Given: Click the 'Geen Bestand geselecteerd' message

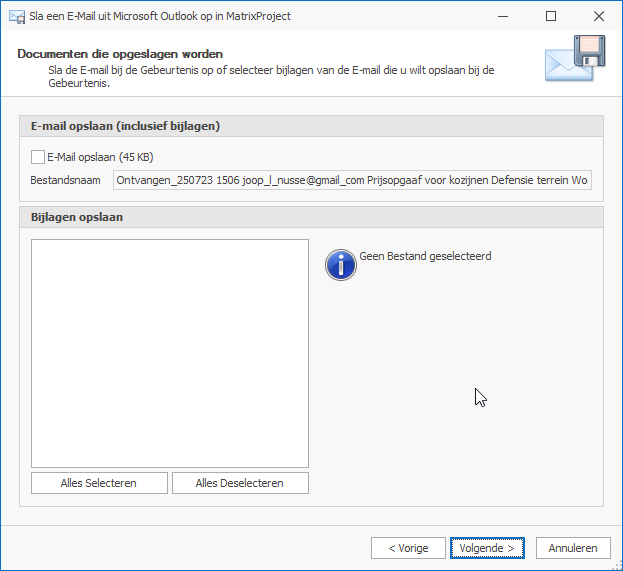Looking at the screenshot, I should tap(425, 256).
